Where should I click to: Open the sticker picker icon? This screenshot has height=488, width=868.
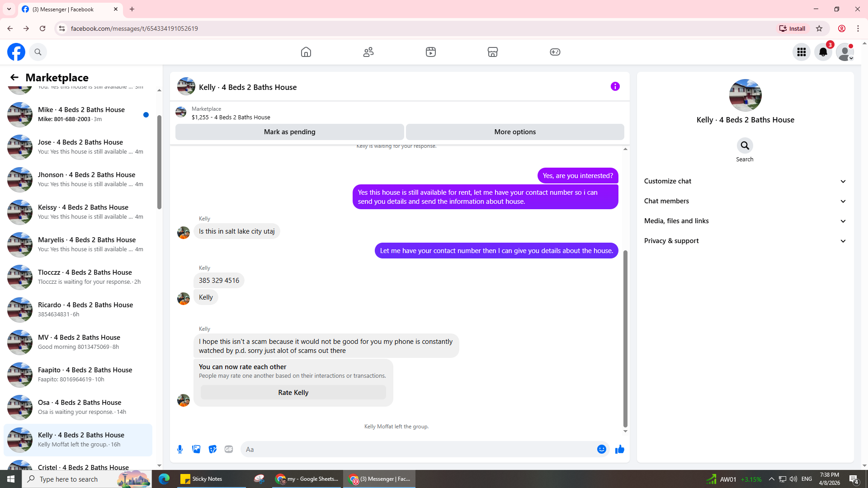tap(212, 449)
